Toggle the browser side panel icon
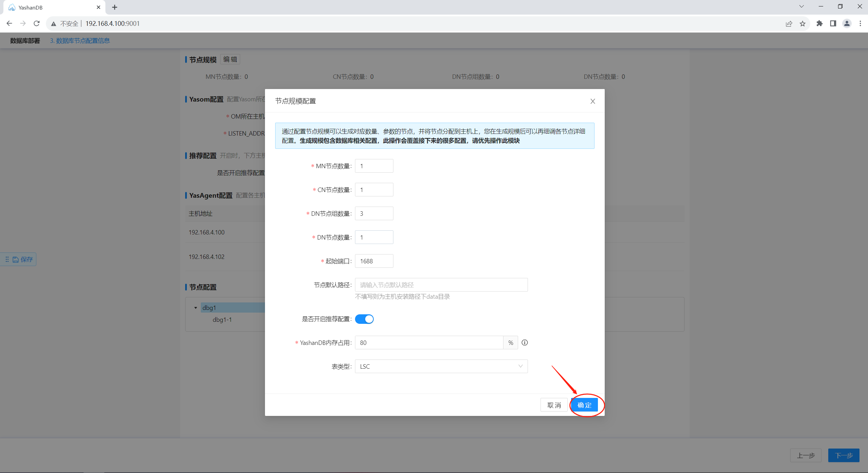This screenshot has height=473, width=868. point(833,23)
